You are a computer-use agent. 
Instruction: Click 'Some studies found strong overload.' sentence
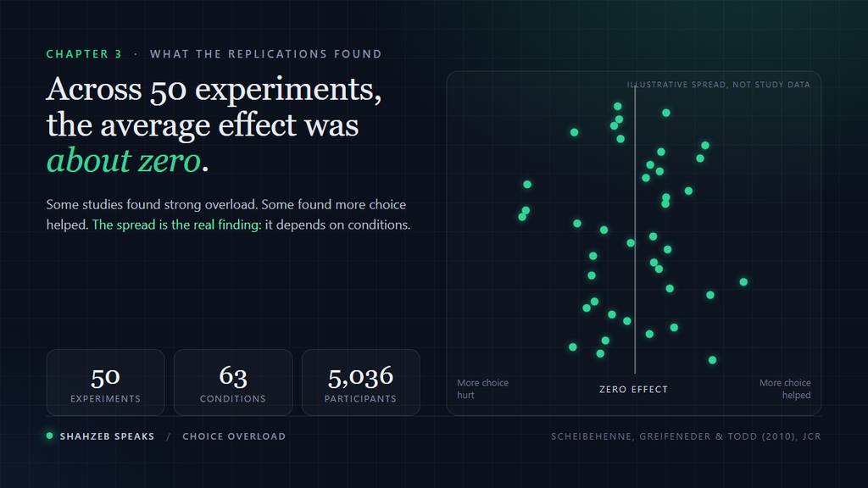pos(153,205)
